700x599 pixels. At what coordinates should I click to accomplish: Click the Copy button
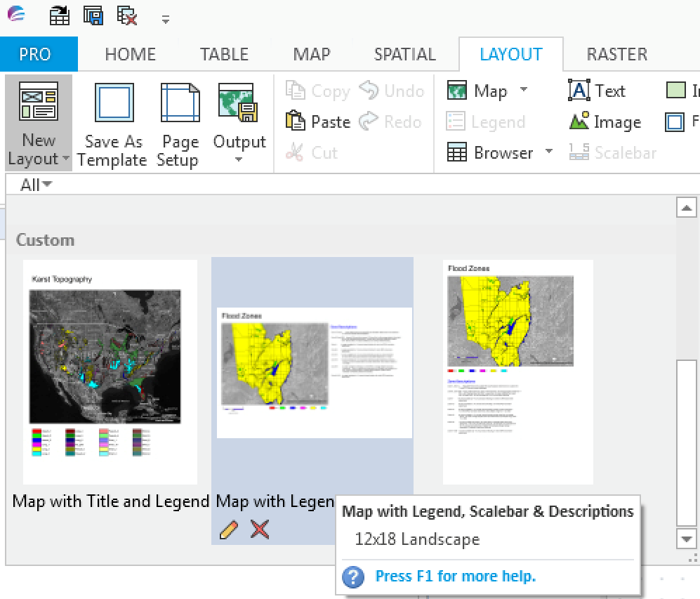pyautogui.click(x=317, y=90)
